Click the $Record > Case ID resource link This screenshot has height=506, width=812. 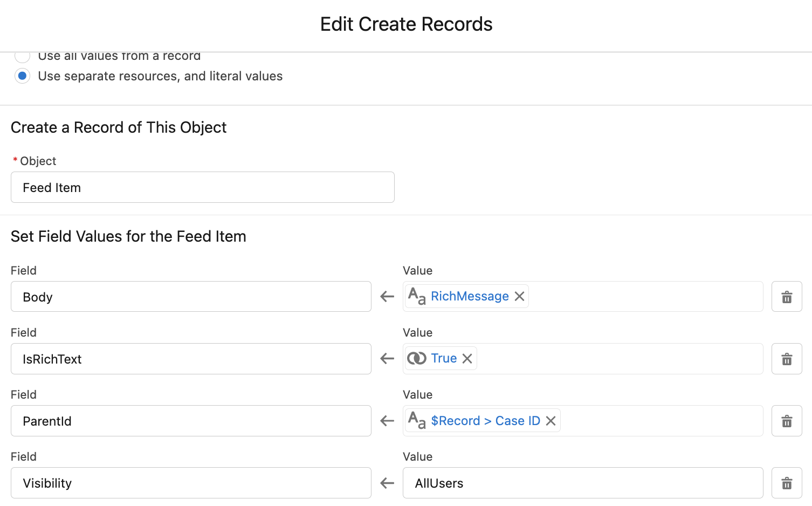click(484, 421)
